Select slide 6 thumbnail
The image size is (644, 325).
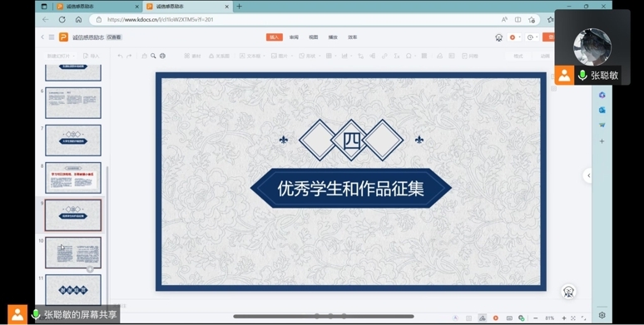point(73,102)
